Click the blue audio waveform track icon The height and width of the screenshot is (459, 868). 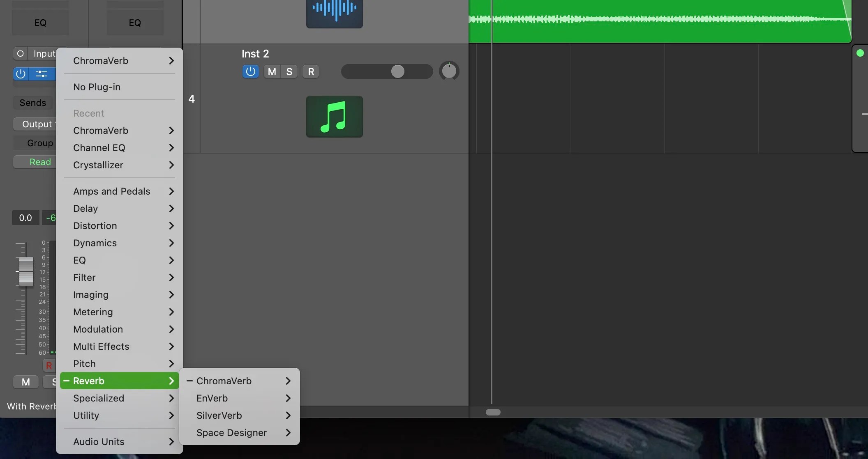click(334, 11)
